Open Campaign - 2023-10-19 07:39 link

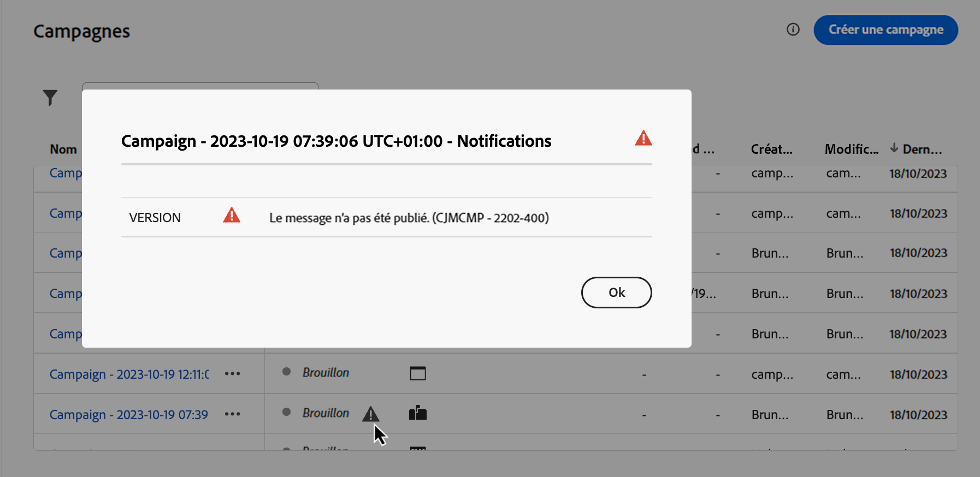[x=129, y=415]
